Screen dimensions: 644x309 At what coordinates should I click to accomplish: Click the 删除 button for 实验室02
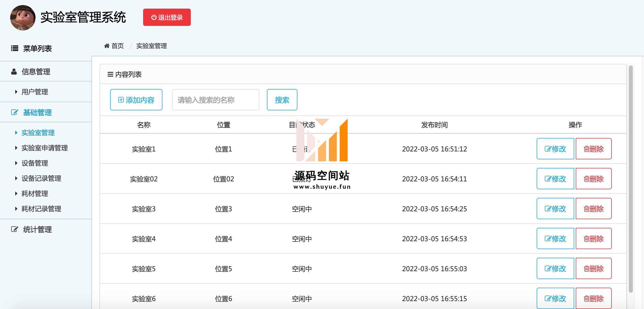pos(594,179)
